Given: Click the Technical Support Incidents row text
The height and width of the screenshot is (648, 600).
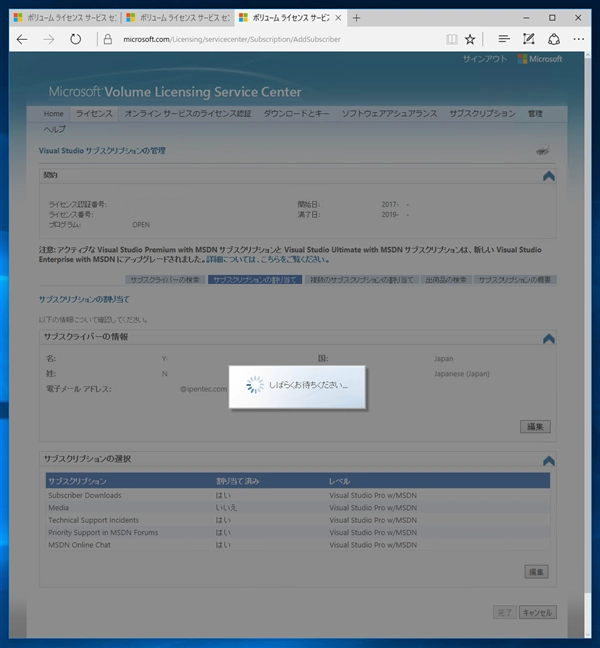Looking at the screenshot, I should coord(93,520).
